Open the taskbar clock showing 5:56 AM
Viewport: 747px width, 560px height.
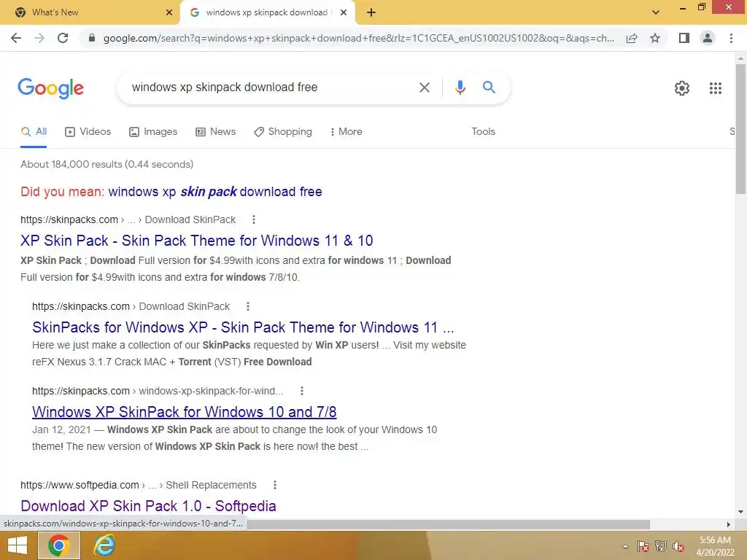tap(715, 546)
